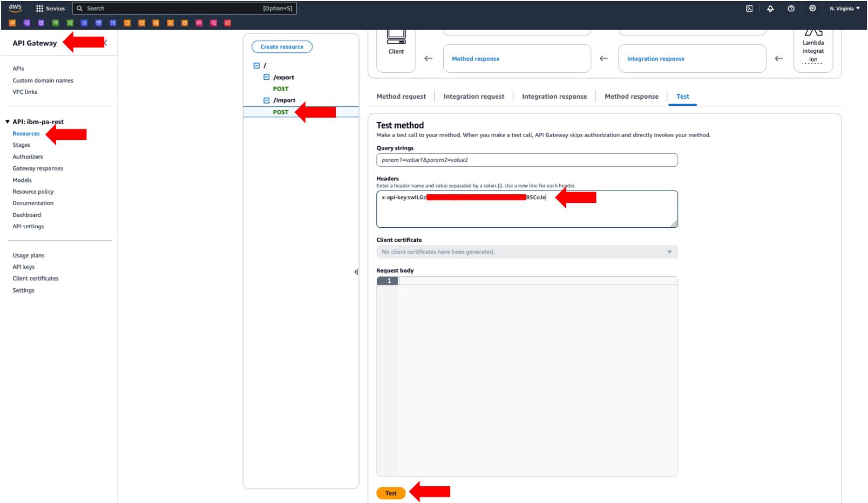Open Stages in the sidebar
This screenshot has height=503, width=868.
(x=22, y=145)
